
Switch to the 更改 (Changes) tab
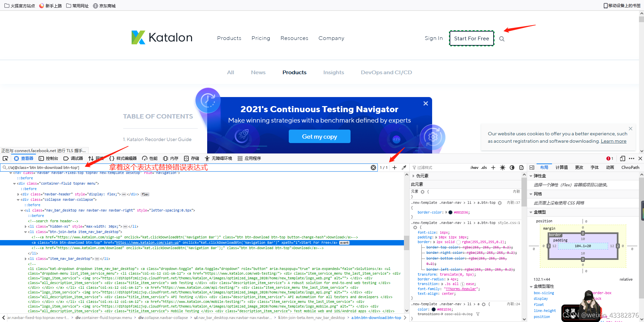pyautogui.click(x=579, y=168)
